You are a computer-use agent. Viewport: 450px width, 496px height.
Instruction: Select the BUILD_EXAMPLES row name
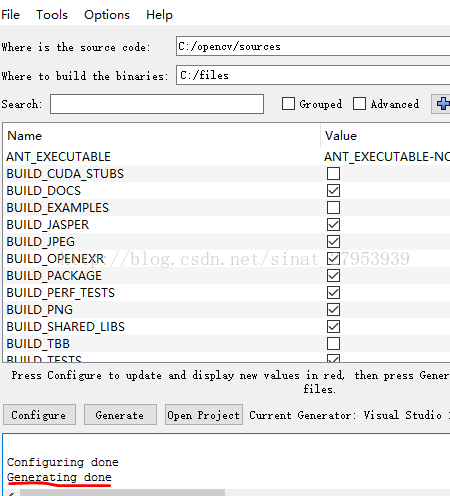[x=58, y=208]
